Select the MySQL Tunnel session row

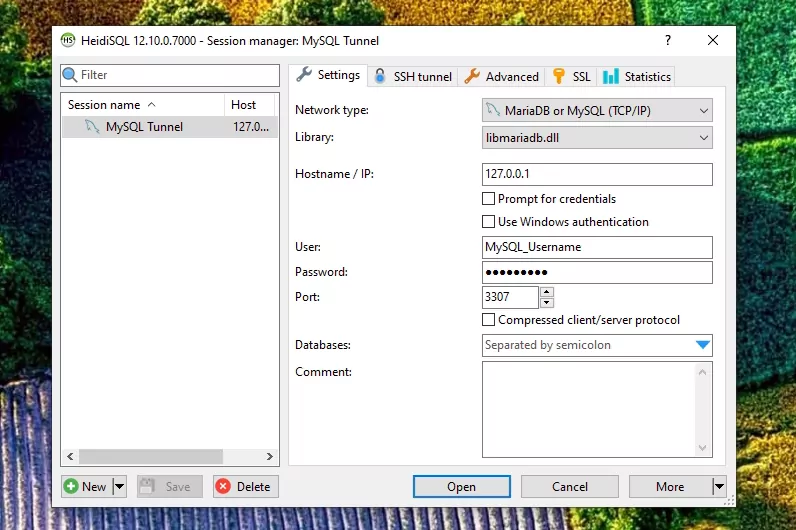[x=170, y=127]
